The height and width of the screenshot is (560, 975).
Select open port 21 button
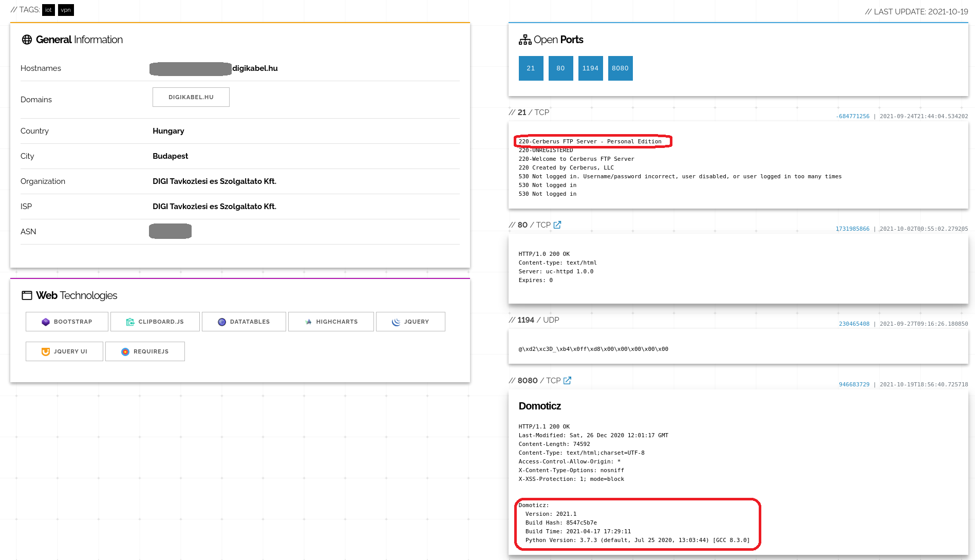coord(531,68)
